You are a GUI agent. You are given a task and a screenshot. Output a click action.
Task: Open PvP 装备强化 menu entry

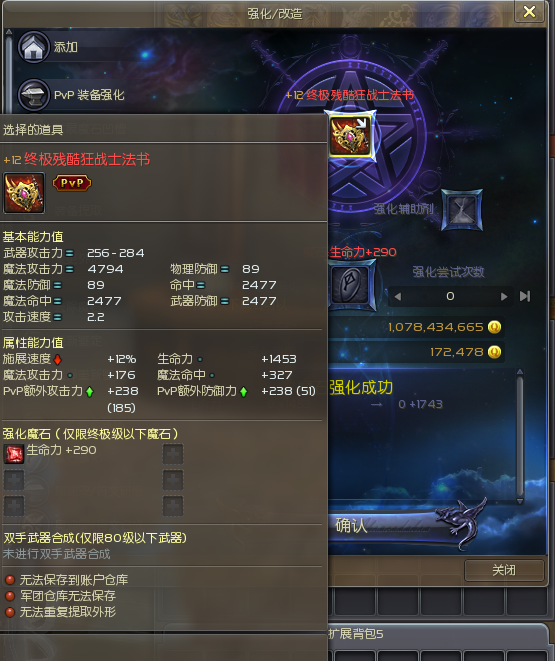click(x=89, y=95)
